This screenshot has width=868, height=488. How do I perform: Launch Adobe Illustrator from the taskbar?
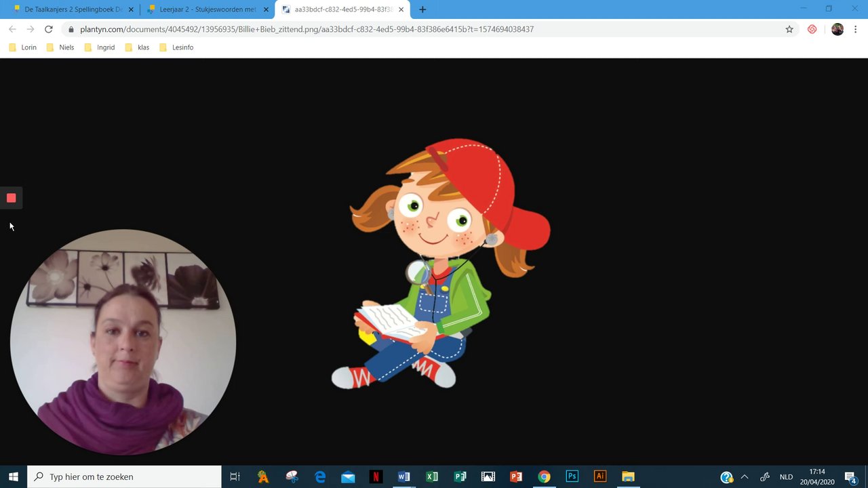(600, 476)
